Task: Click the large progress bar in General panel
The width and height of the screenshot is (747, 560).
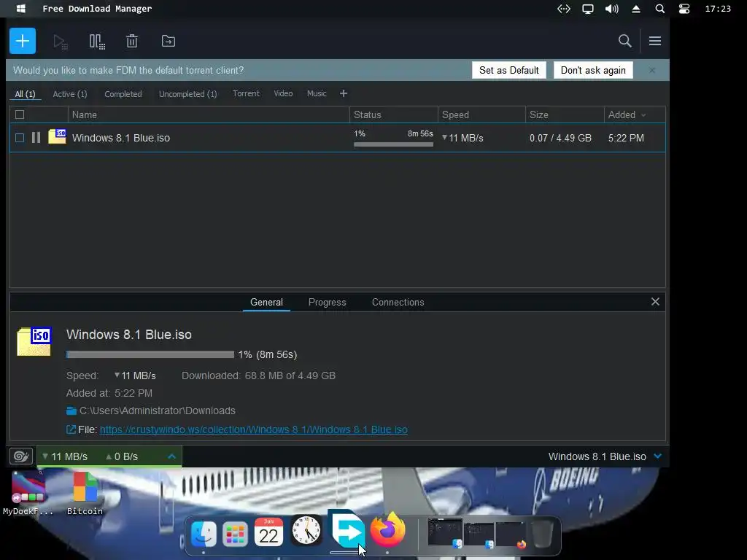Action: [150, 354]
